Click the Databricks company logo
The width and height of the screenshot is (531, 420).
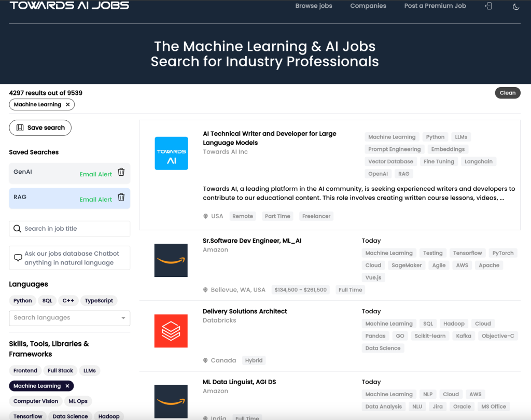(x=171, y=331)
